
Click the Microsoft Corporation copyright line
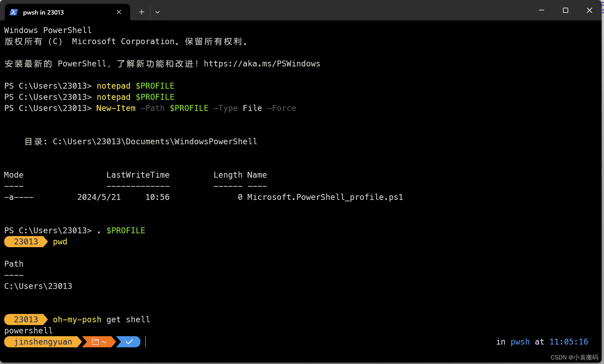click(126, 41)
